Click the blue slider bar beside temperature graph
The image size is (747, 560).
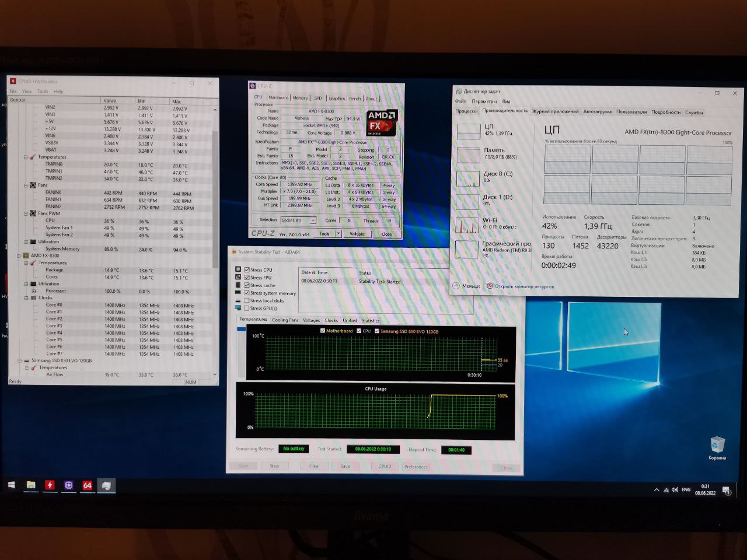point(241,329)
